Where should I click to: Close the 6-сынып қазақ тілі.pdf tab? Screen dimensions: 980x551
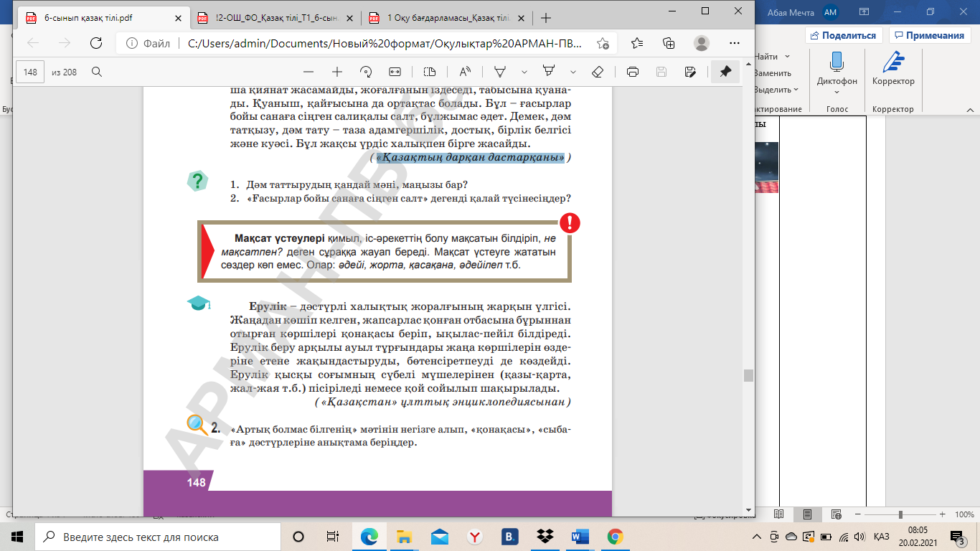pyautogui.click(x=179, y=18)
